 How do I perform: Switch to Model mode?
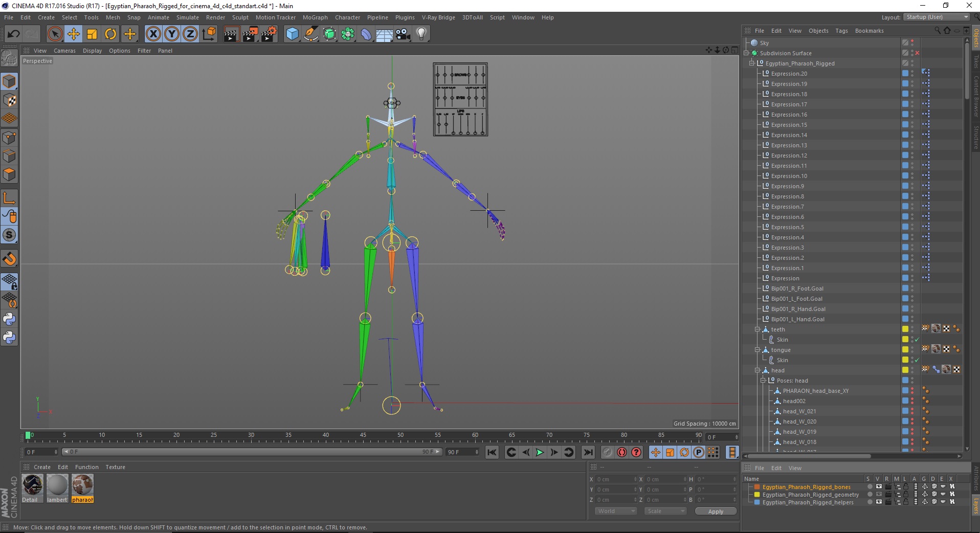9,82
